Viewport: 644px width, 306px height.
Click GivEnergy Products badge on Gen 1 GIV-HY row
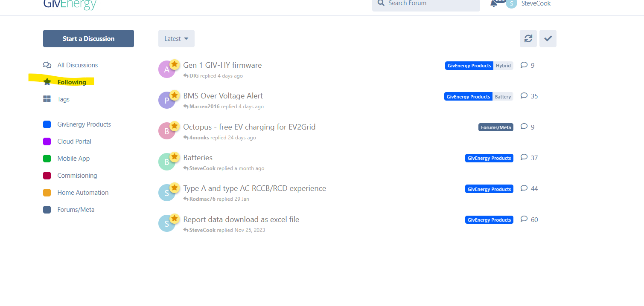pyautogui.click(x=469, y=66)
